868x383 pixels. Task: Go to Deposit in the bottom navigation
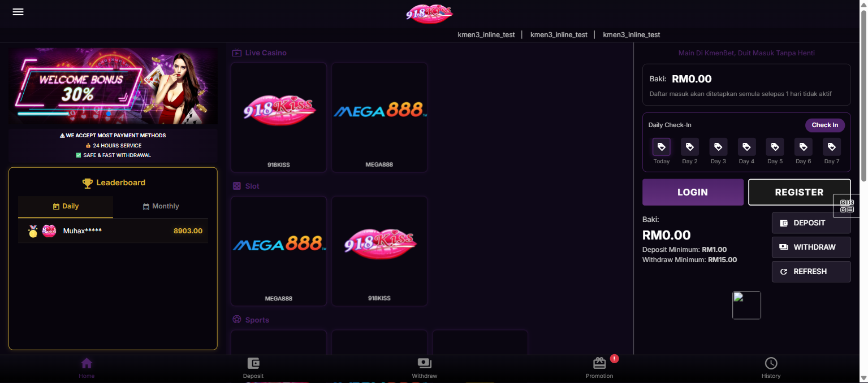pos(253,368)
